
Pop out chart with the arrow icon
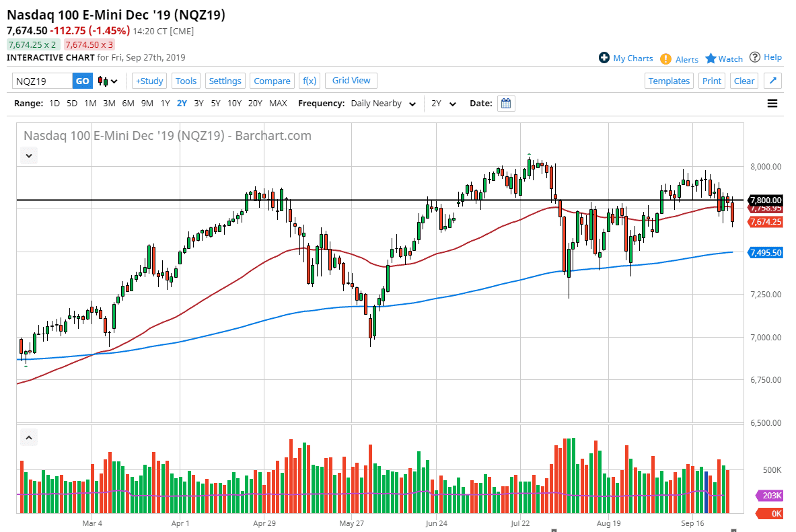point(772,81)
